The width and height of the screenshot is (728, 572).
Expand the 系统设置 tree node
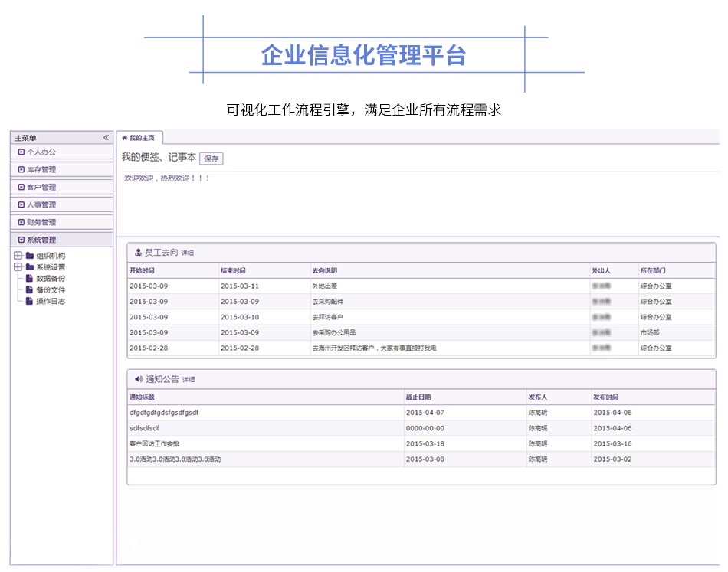pyautogui.click(x=18, y=266)
